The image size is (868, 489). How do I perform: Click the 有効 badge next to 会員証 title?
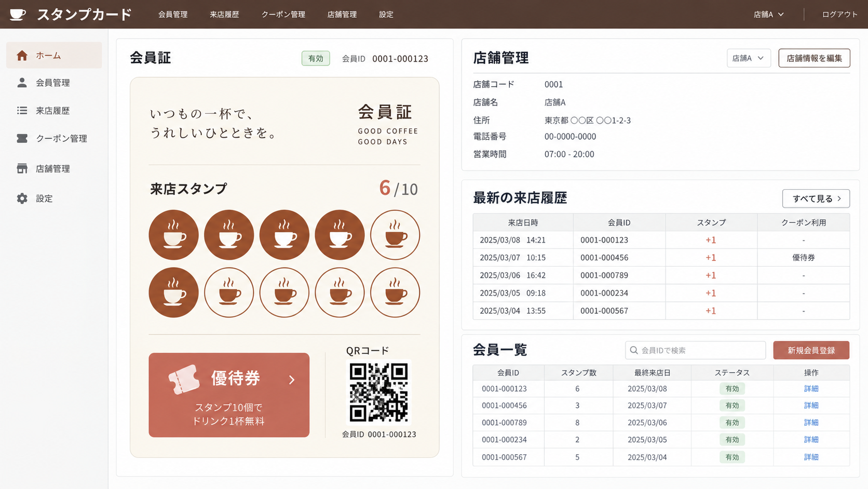pos(316,59)
